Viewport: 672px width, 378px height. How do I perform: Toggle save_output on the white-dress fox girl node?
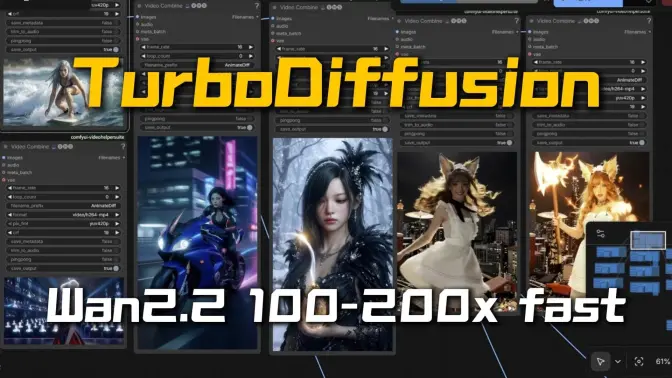[457, 143]
